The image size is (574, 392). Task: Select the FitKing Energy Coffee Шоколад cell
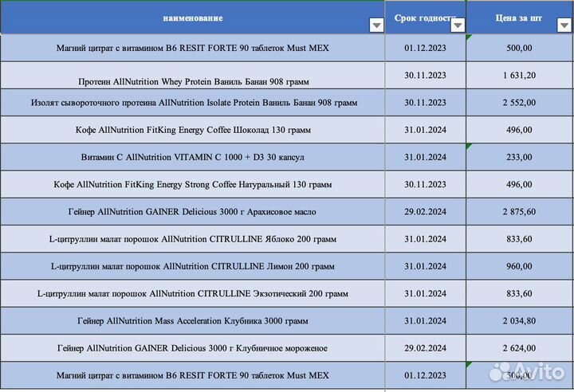click(x=193, y=130)
